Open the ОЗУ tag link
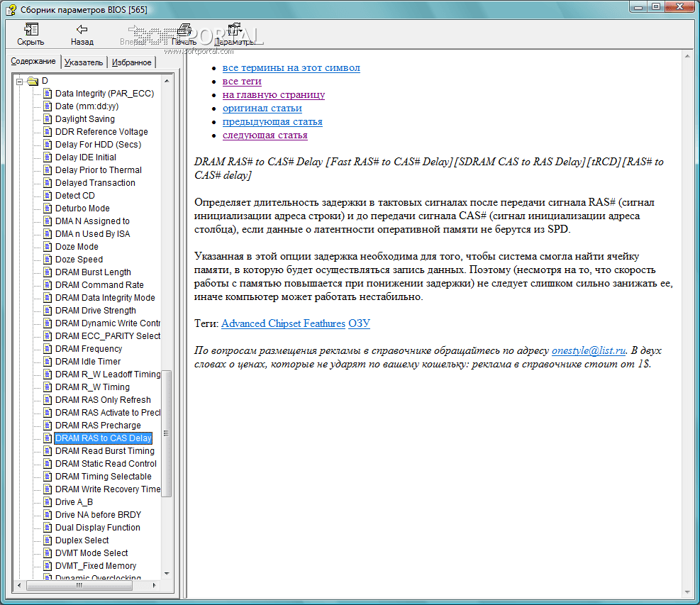This screenshot has height=605, width=700. 359,323
